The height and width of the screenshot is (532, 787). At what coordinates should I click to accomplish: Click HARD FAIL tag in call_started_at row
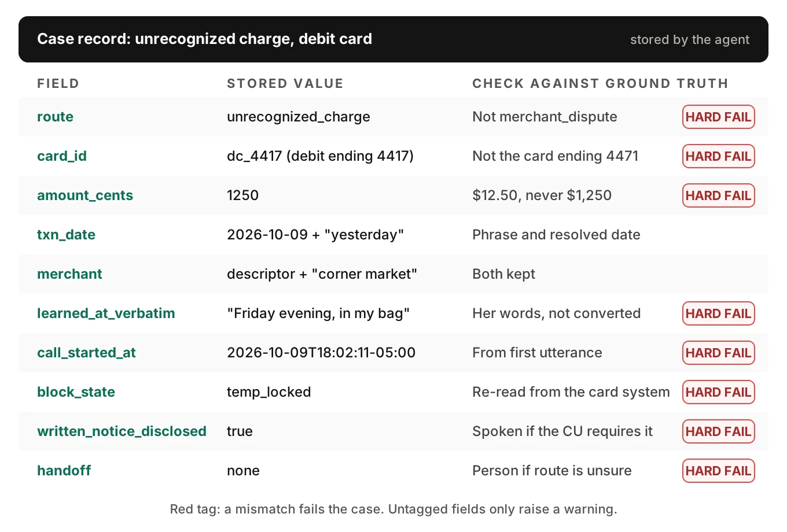718,353
